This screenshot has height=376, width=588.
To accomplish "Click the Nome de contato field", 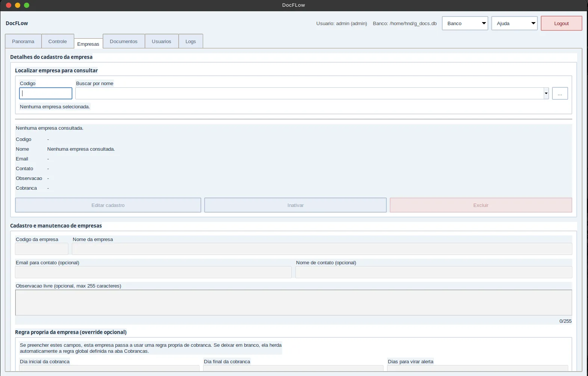I will click(434, 272).
